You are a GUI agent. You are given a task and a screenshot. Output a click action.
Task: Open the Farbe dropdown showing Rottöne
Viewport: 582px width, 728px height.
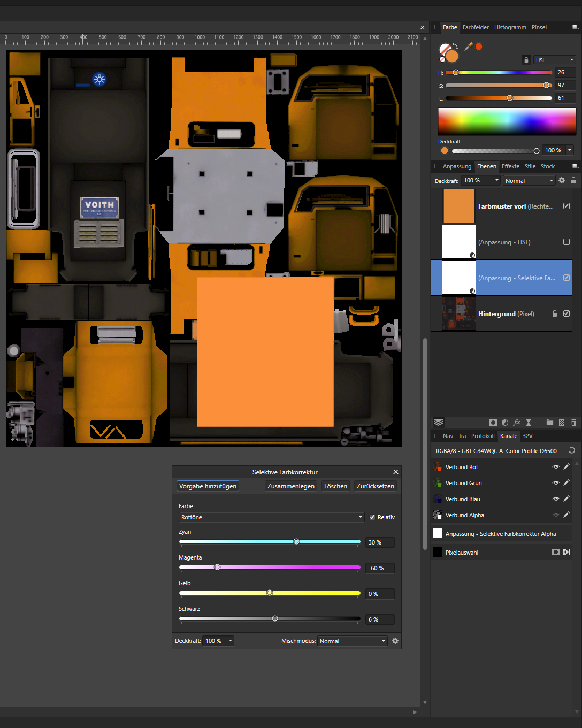[x=271, y=517]
